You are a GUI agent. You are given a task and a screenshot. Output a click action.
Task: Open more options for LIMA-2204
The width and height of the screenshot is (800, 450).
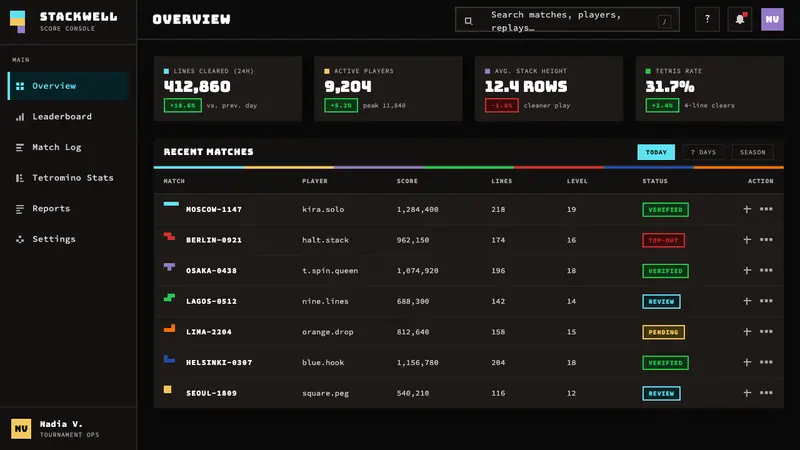coord(766,332)
